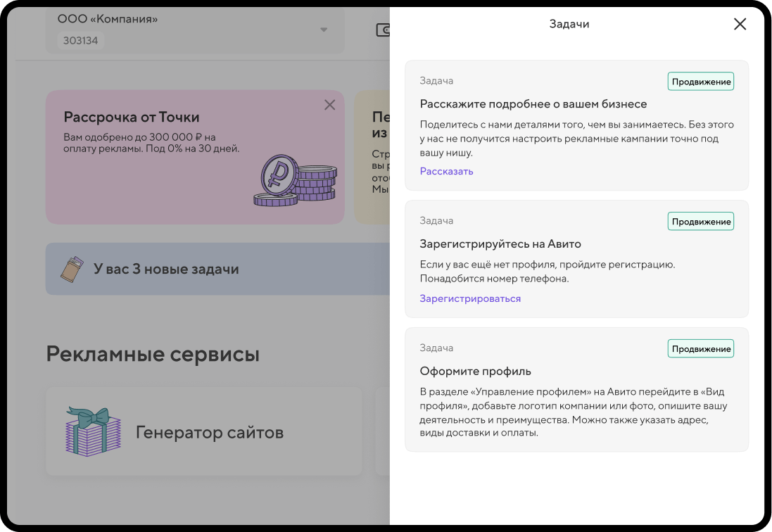Open the Рассказать link
Viewport: 772px width, 532px height.
point(446,171)
